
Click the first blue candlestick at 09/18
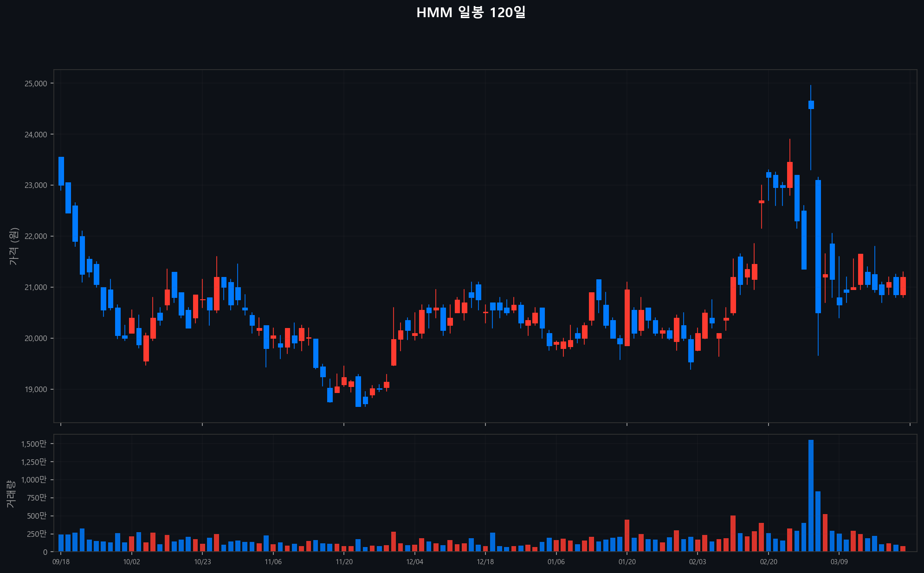[x=61, y=171]
